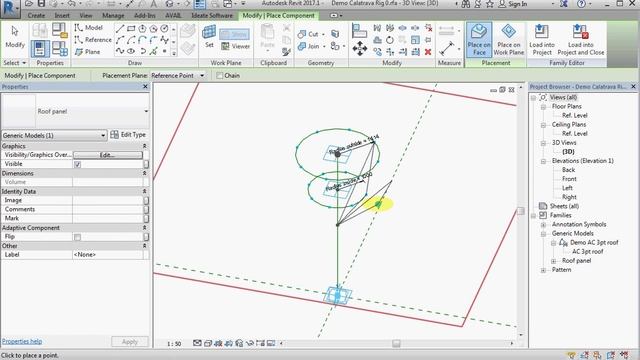Click the Apply button
This screenshot has height=360, width=640.
pos(130,342)
